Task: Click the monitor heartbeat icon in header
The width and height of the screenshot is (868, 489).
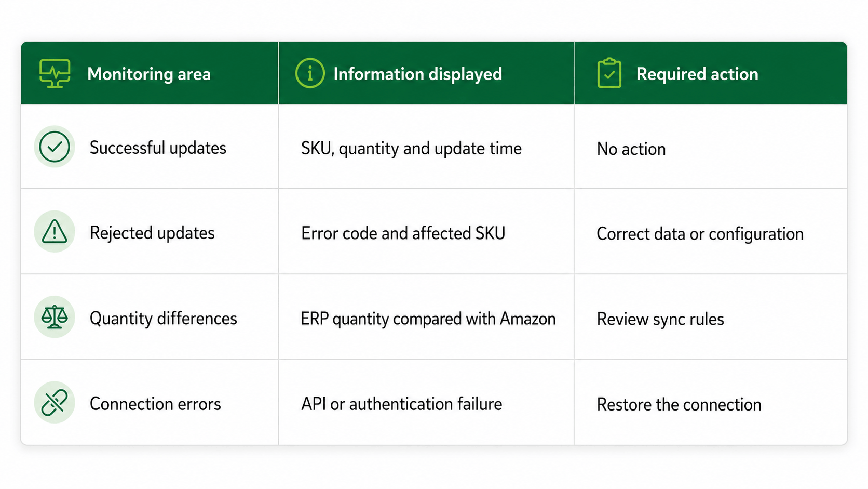Action: click(x=55, y=73)
